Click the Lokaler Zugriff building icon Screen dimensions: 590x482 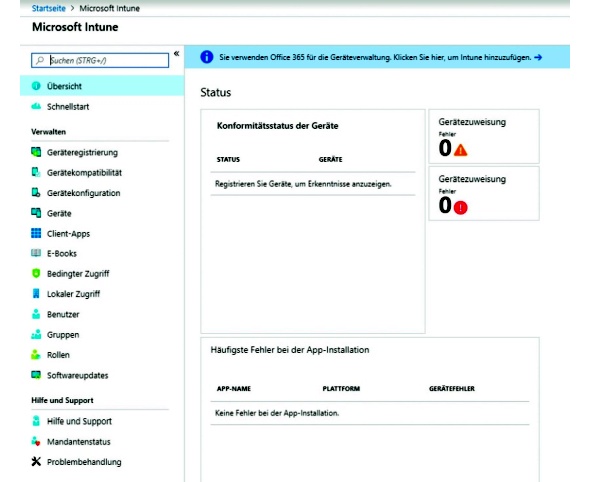click(x=36, y=293)
